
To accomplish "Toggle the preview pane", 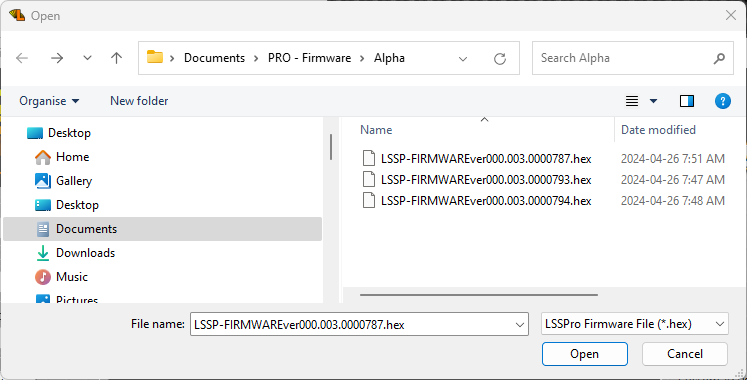I will 686,101.
